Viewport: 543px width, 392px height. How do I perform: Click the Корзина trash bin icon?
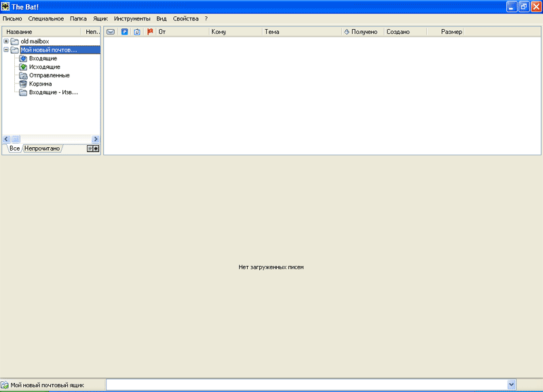point(23,83)
